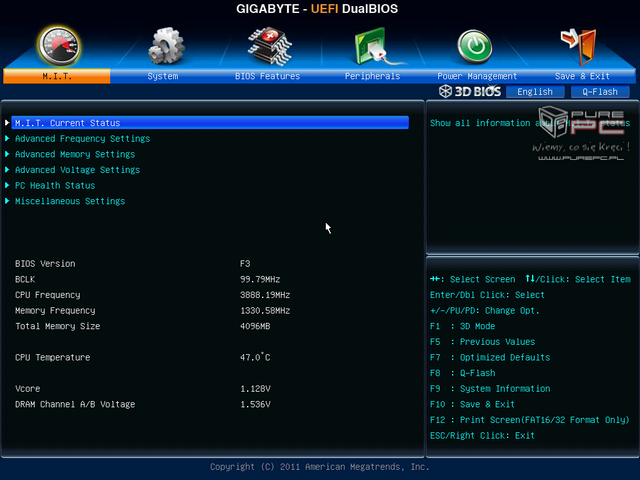
Task: Click the 1.536V DRAM voltage value
Action: click(x=255, y=404)
